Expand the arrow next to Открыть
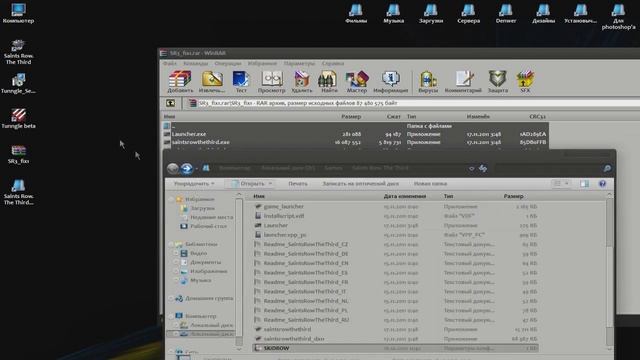The image size is (640, 360). click(270, 184)
